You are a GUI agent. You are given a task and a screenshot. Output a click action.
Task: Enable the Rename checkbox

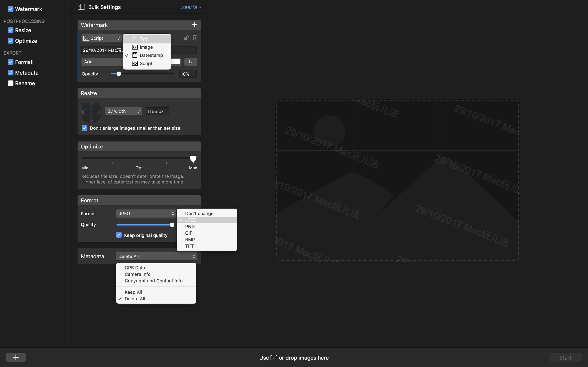click(10, 83)
